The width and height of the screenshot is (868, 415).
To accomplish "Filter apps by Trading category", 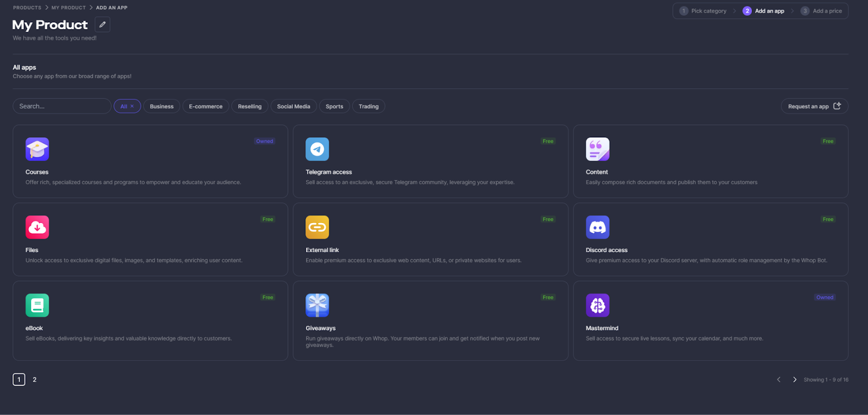I will tap(368, 106).
